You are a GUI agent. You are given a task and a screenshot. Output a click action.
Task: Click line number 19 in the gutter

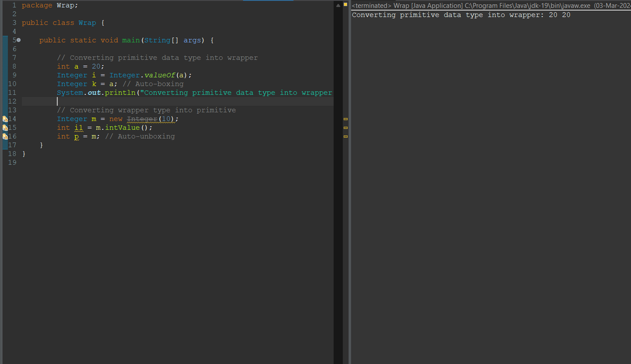(x=13, y=163)
